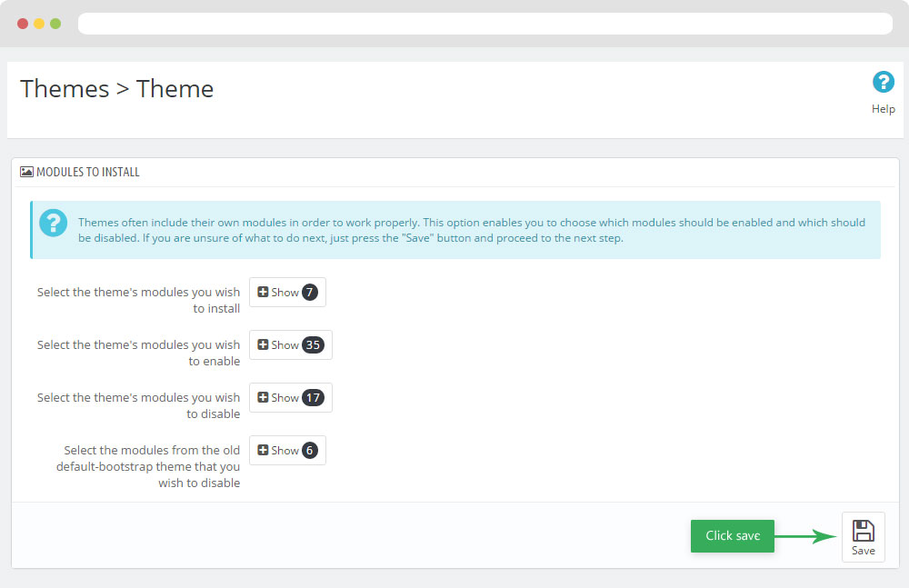
Task: Click the Modules to Install panel heading
Action: [x=87, y=172]
